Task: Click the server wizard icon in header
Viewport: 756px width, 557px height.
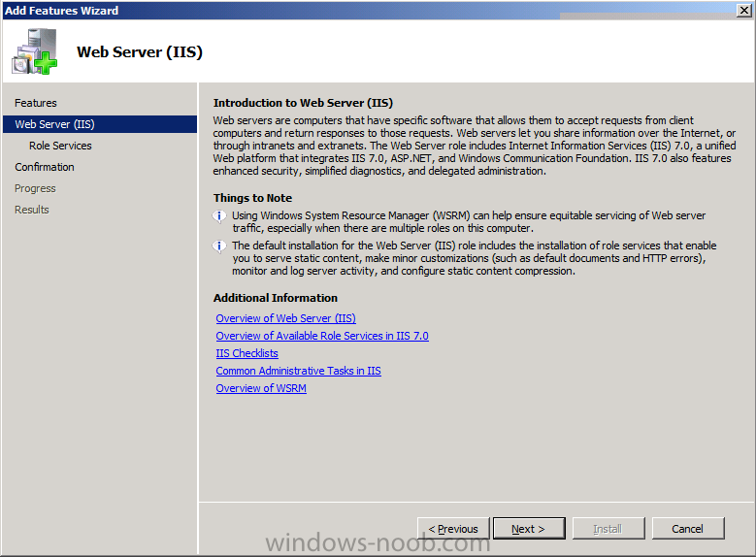Action: (35, 51)
